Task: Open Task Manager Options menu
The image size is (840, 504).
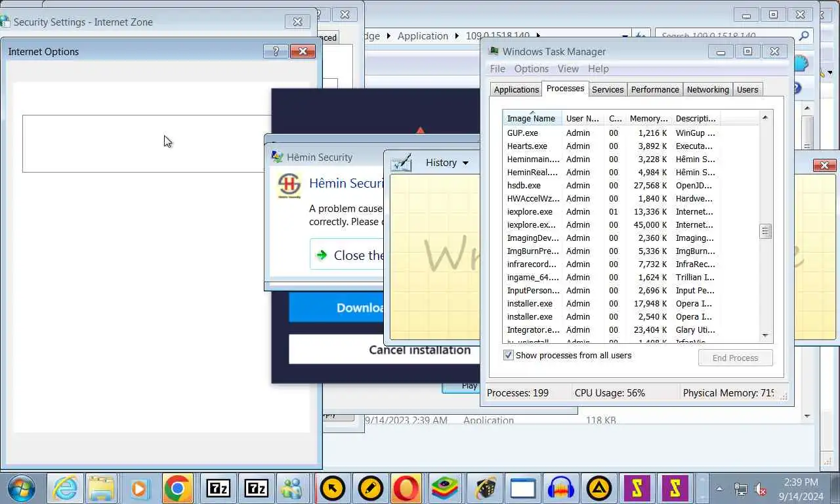Action: (x=532, y=69)
